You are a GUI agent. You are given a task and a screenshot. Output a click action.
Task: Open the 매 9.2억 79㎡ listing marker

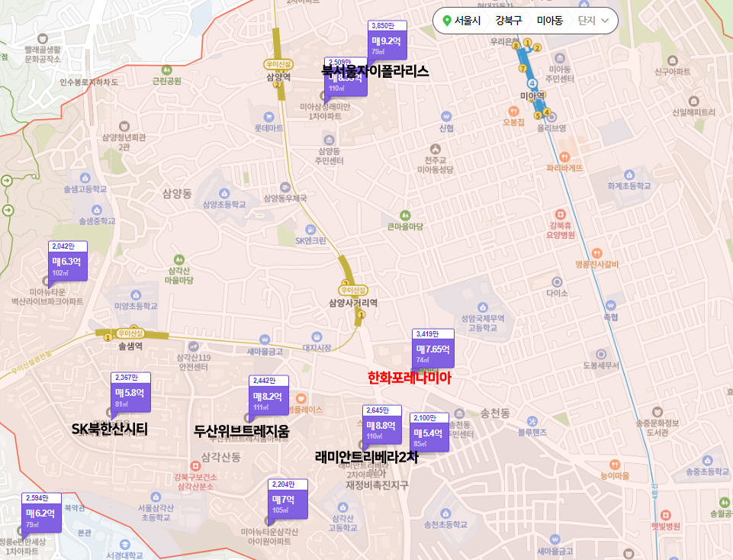click(387, 40)
